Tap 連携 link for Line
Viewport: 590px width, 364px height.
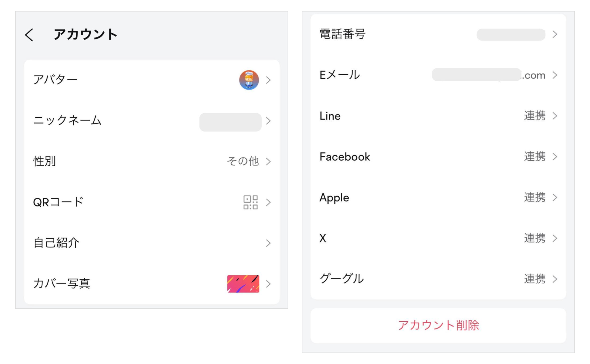tap(535, 116)
